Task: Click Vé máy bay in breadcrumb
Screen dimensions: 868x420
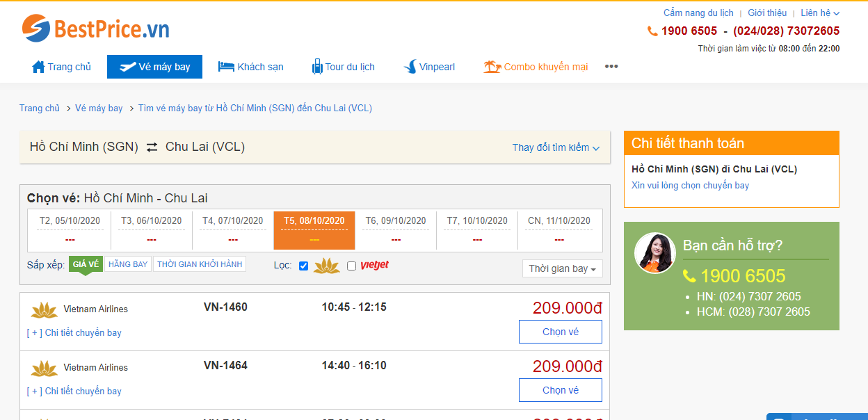Action: click(x=99, y=108)
